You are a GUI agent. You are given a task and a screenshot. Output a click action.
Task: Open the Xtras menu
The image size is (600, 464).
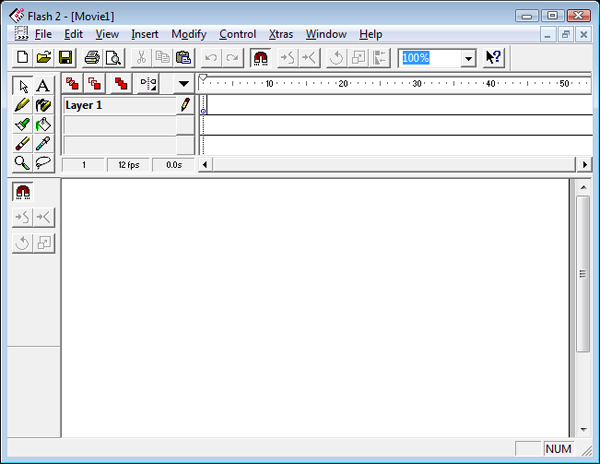click(281, 34)
